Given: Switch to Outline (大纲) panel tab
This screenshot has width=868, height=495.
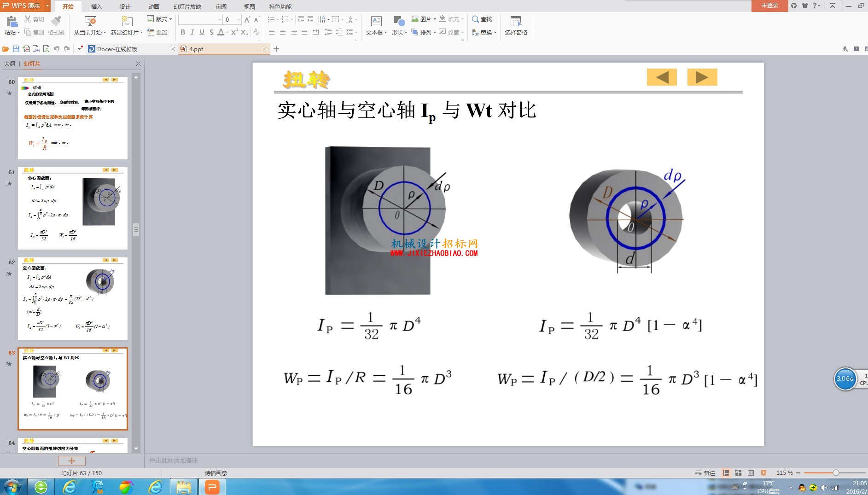Looking at the screenshot, I should pos(9,64).
